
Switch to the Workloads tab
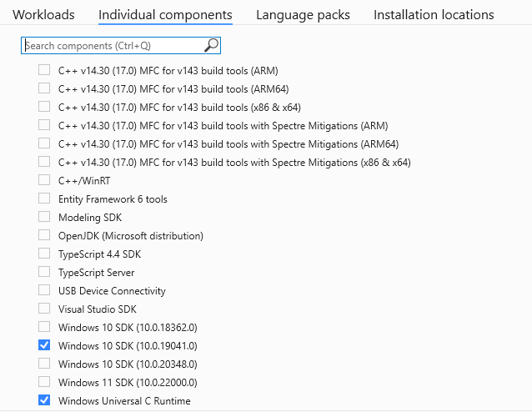coord(43,15)
